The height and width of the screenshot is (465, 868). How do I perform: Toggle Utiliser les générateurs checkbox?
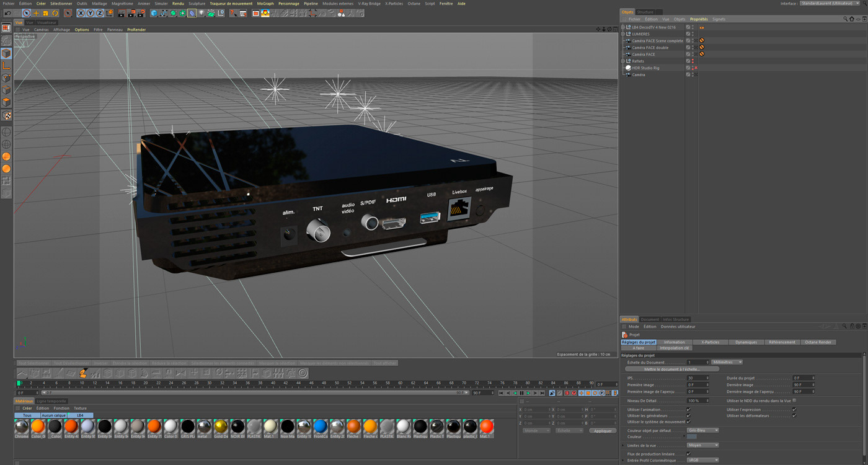(689, 416)
